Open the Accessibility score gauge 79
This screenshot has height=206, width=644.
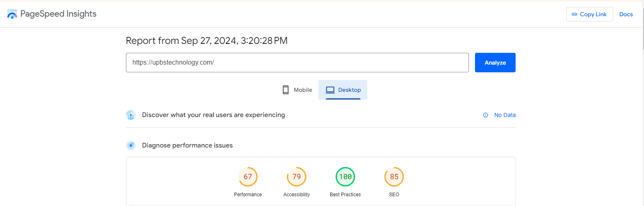[297, 177]
